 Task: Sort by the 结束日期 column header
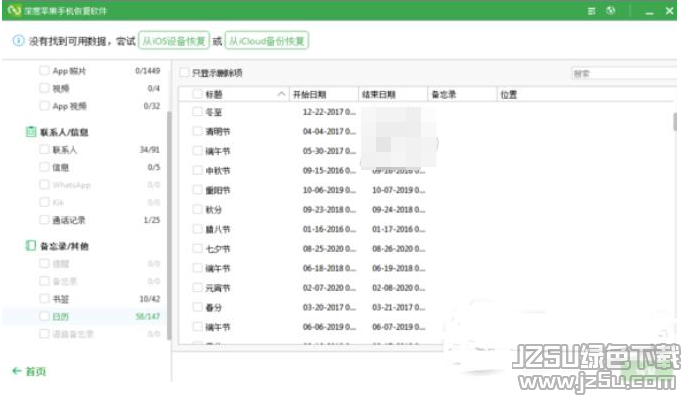tap(393, 94)
